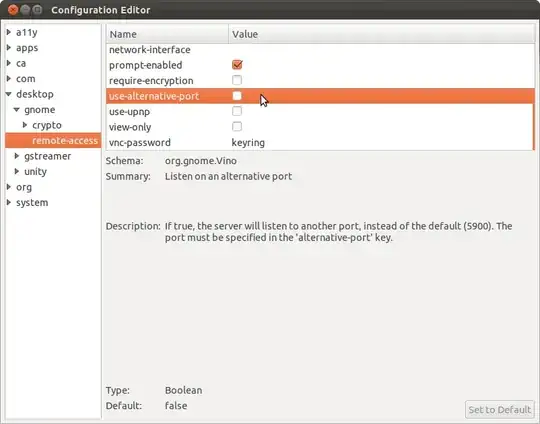The image size is (540, 424).
Task: Select the prompt-enabled key name
Action: coord(146,65)
